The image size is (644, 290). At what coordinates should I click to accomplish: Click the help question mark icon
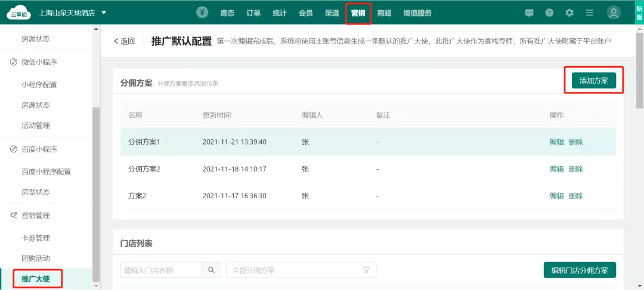[549, 13]
